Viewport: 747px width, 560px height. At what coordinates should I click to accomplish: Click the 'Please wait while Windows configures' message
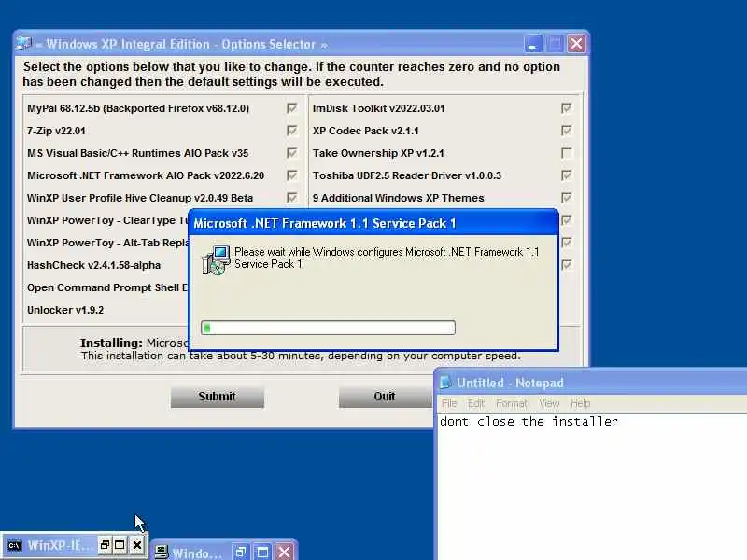[387, 258]
